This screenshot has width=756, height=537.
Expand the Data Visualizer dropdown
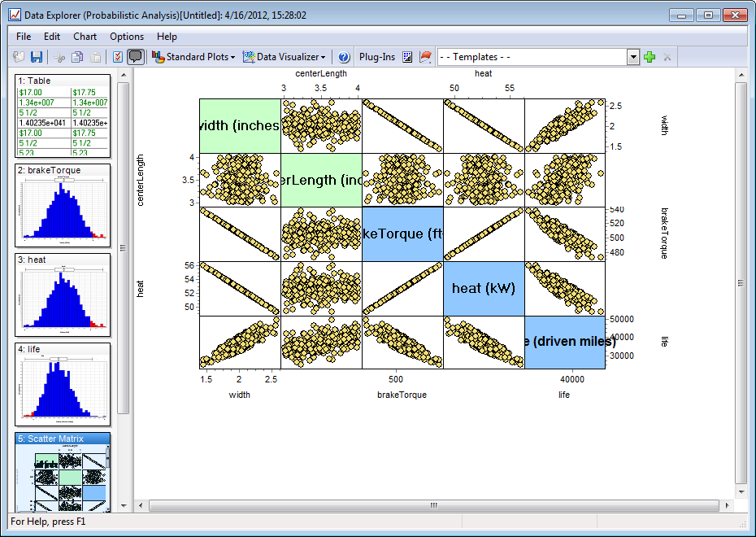(x=285, y=57)
